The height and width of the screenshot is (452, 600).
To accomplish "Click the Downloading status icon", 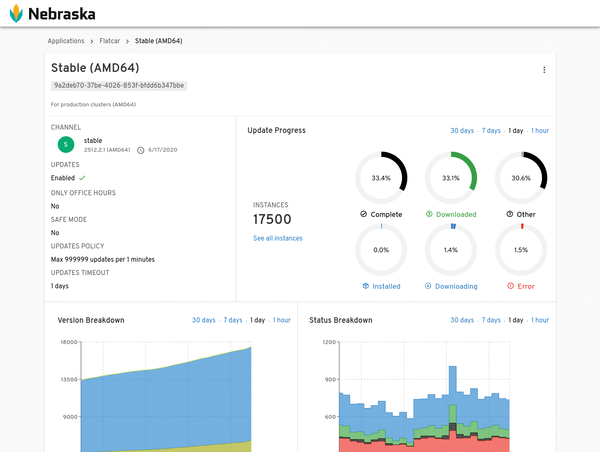I will click(428, 286).
